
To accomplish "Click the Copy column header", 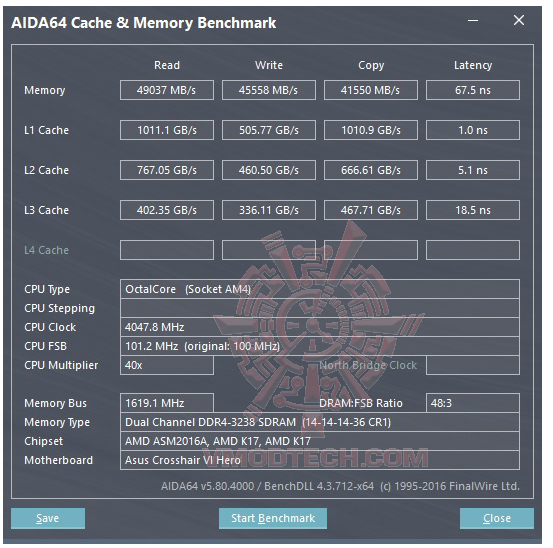I will pyautogui.click(x=371, y=66).
